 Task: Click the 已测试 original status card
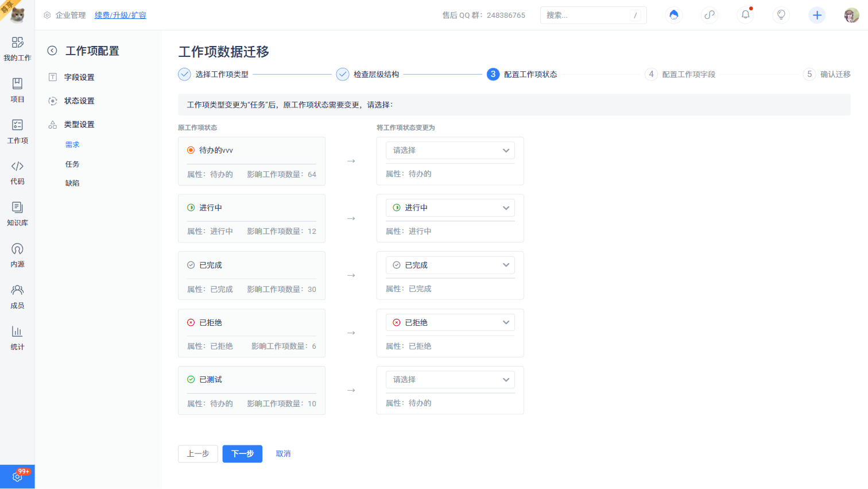[251, 390]
